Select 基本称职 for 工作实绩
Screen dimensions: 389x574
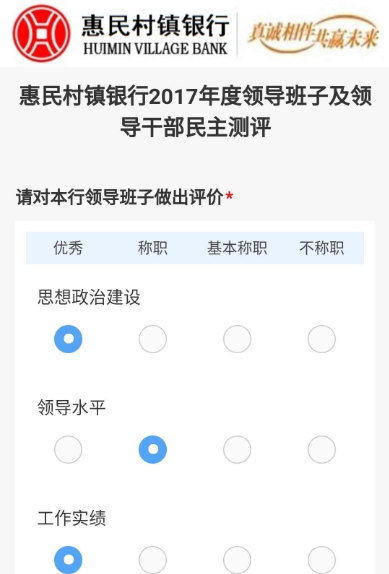(237, 560)
